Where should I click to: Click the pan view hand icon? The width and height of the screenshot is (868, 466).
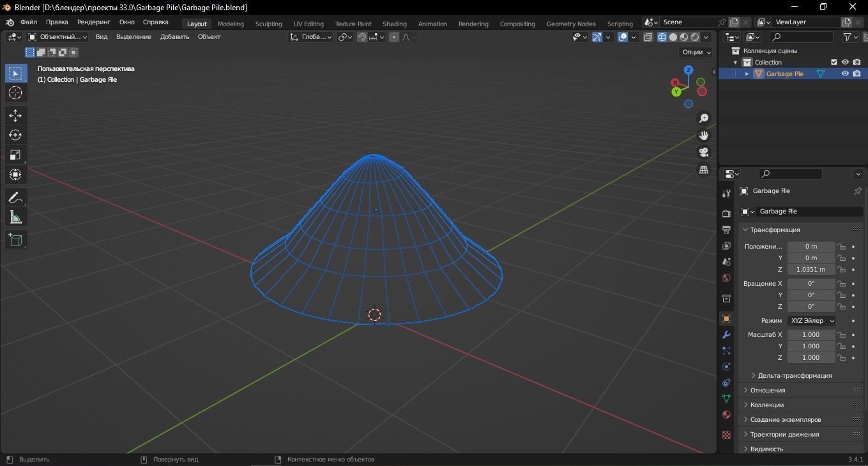pos(704,136)
